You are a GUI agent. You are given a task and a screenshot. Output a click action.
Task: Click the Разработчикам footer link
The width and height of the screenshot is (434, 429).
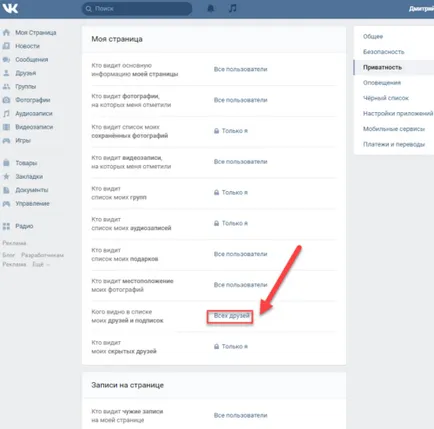pos(42,255)
